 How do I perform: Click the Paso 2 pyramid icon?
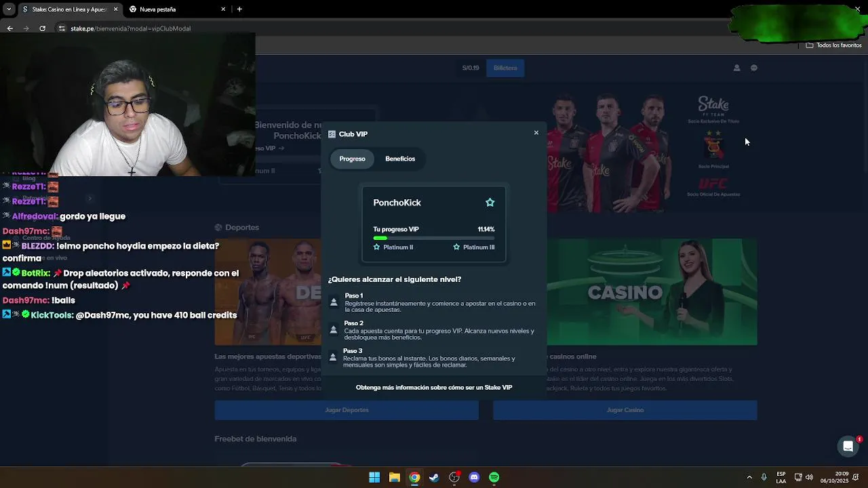(x=333, y=330)
